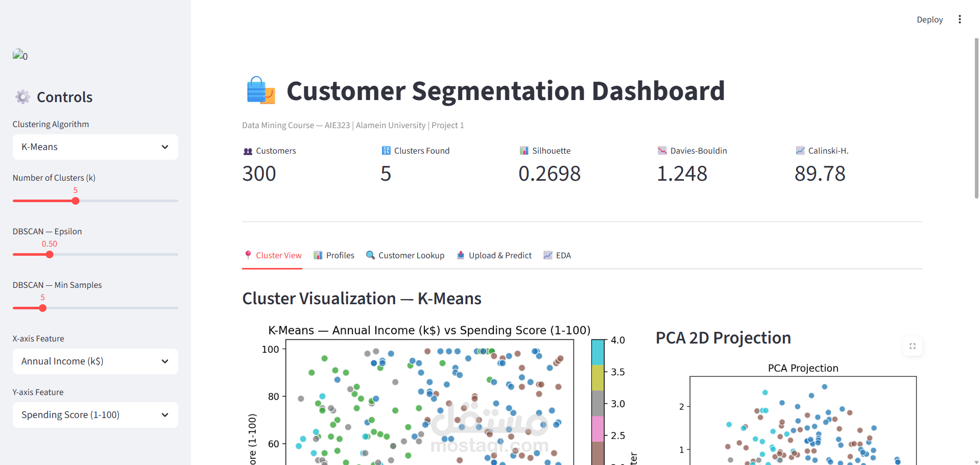Viewport: 980px width, 465px height.
Task: Click the Customers people icon
Action: point(248,151)
